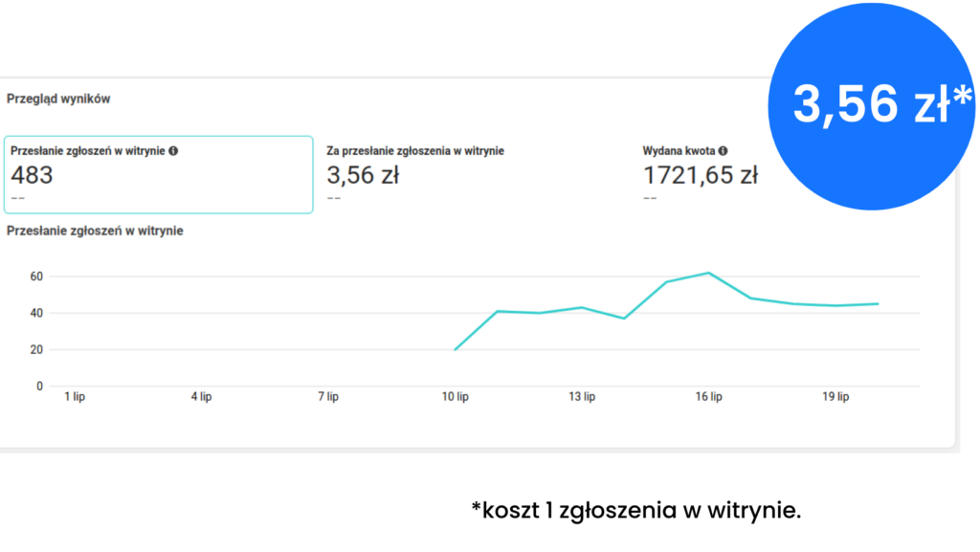Click the Wydana kwota label
The width and height of the screenshot is (980, 552).
point(679,151)
